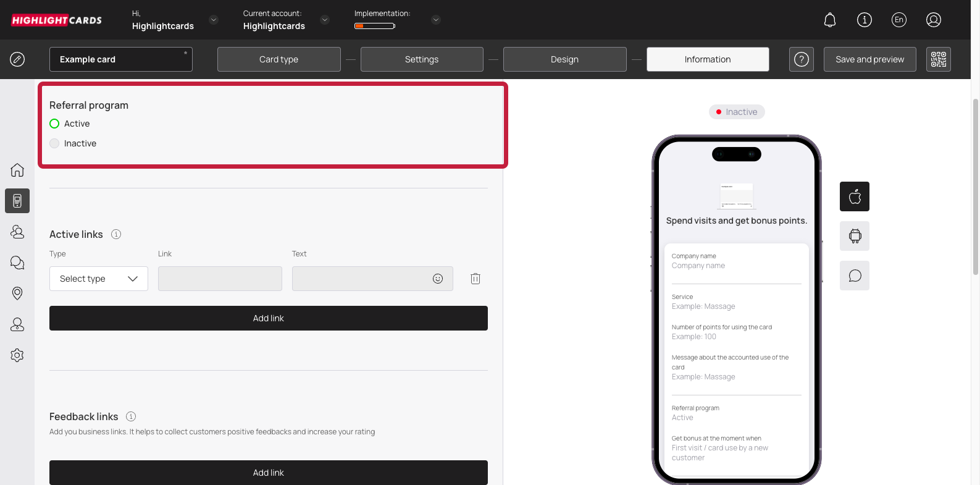Delete the active link row with trash icon

point(475,279)
